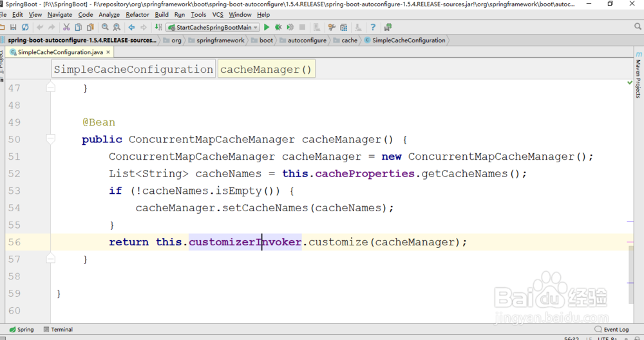This screenshot has height=340, width=644.
Task: Open Settings wrench icon
Action: [332, 27]
